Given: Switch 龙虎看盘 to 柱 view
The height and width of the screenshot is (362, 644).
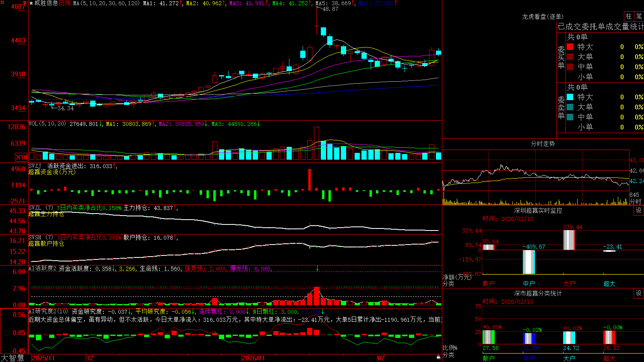Looking at the screenshot, I should coord(629,16).
